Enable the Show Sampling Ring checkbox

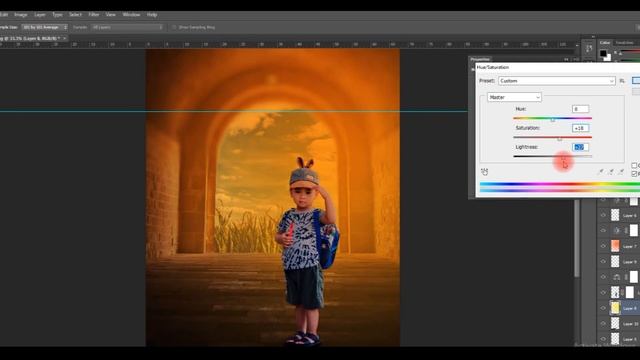[174, 27]
